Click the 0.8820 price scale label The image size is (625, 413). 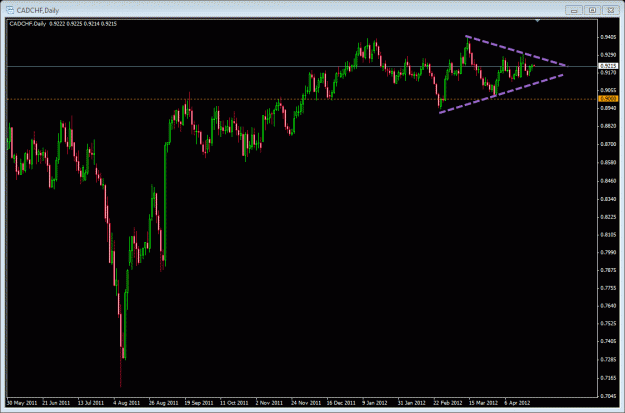click(x=608, y=126)
